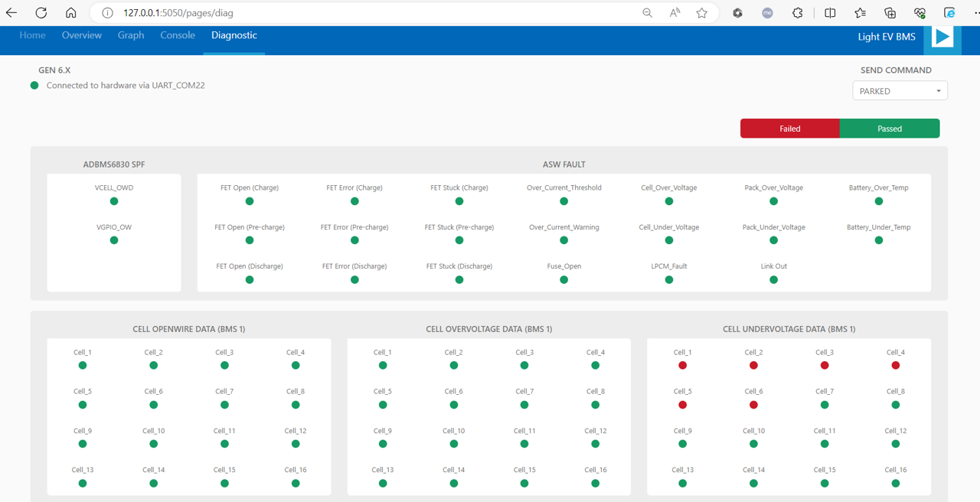Click the favorites star in address bar
Image resolution: width=980 pixels, height=502 pixels.
pos(701,12)
